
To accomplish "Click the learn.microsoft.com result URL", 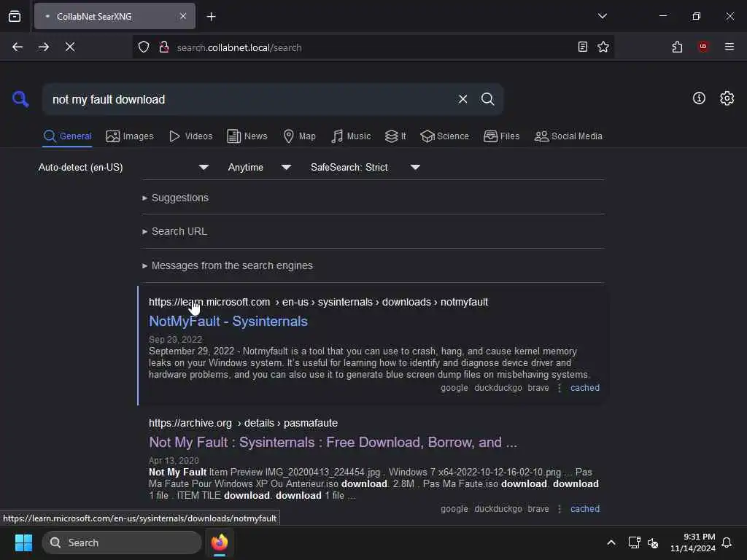I will click(x=318, y=302).
